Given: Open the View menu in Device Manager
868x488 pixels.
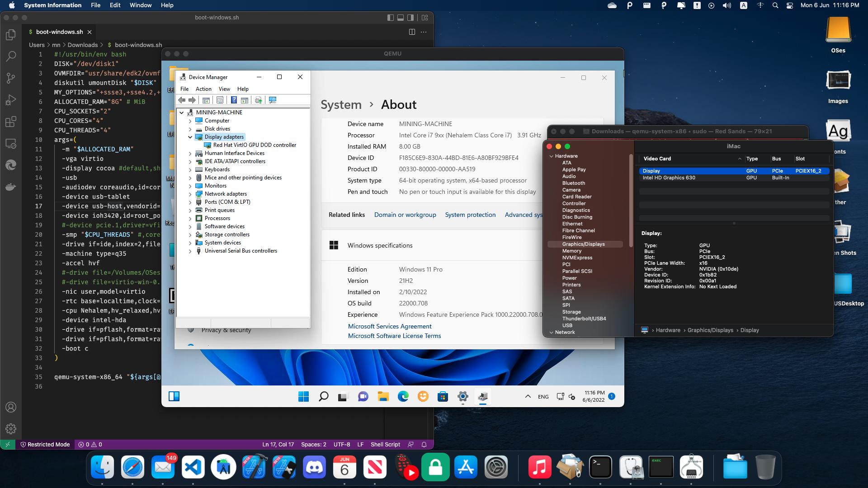Looking at the screenshot, I should click(x=224, y=89).
